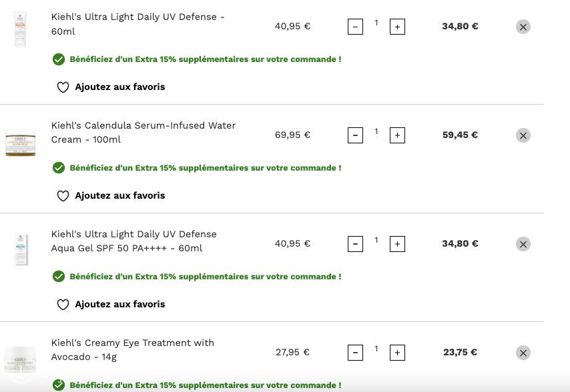Add Calendula Water Cream to favorites
Viewport: 570px width, 392px height.
(111, 195)
